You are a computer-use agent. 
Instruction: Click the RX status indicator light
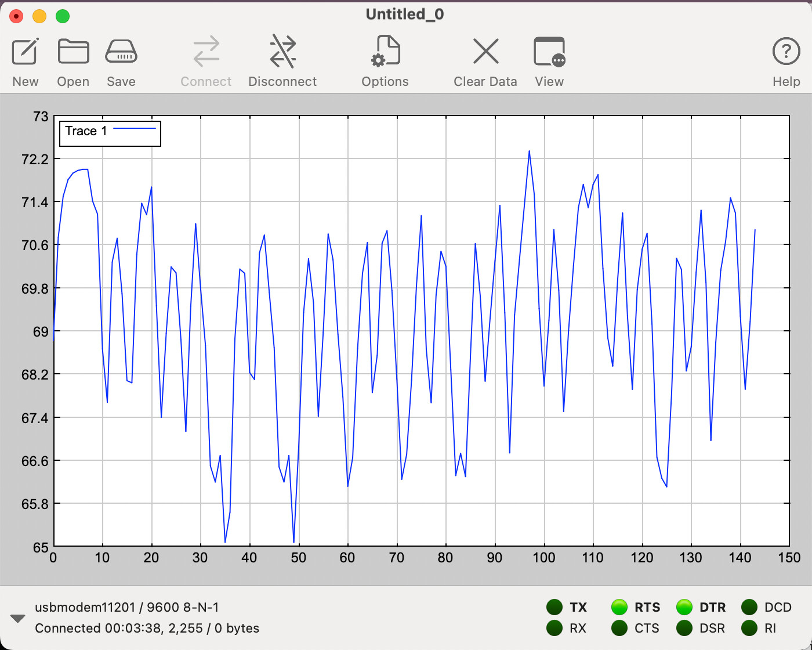[554, 628]
